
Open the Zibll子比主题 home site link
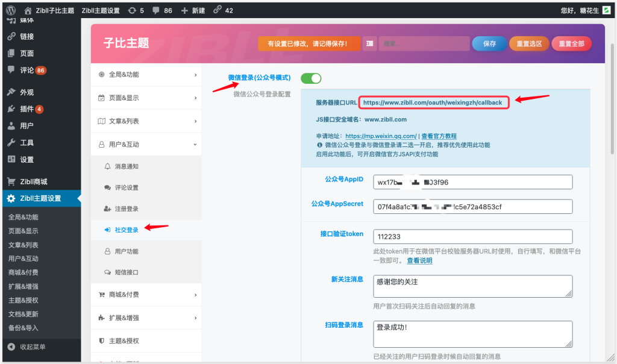click(49, 10)
